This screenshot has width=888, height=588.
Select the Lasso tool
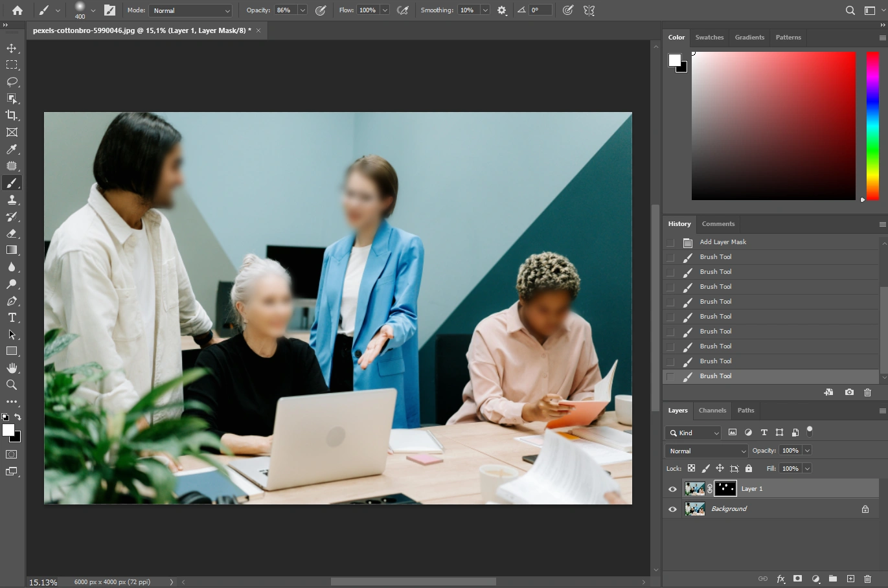[12, 82]
